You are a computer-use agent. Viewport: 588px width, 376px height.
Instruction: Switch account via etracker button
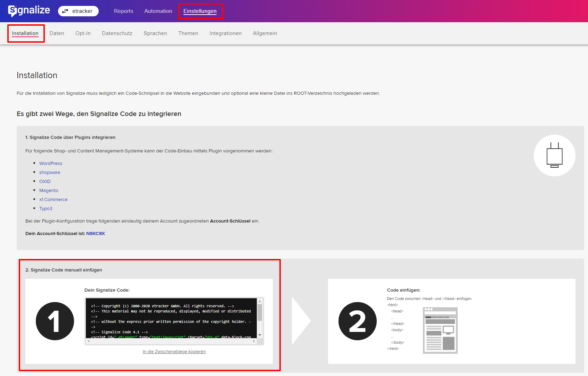(x=78, y=11)
